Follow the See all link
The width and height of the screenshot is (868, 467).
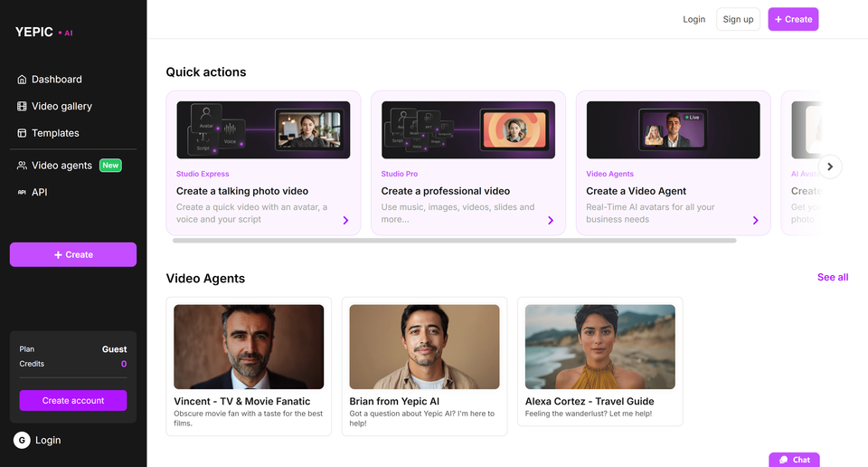tap(832, 277)
